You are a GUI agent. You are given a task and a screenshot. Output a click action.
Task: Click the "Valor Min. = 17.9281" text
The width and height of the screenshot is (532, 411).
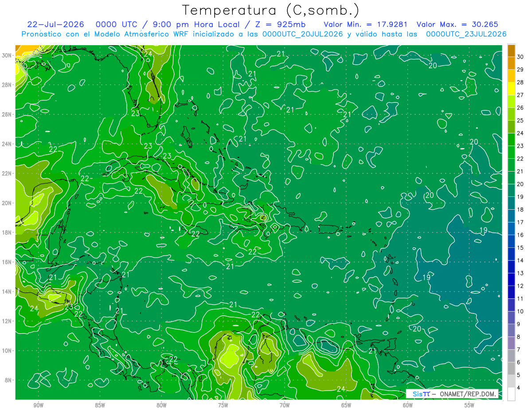pyautogui.click(x=366, y=24)
